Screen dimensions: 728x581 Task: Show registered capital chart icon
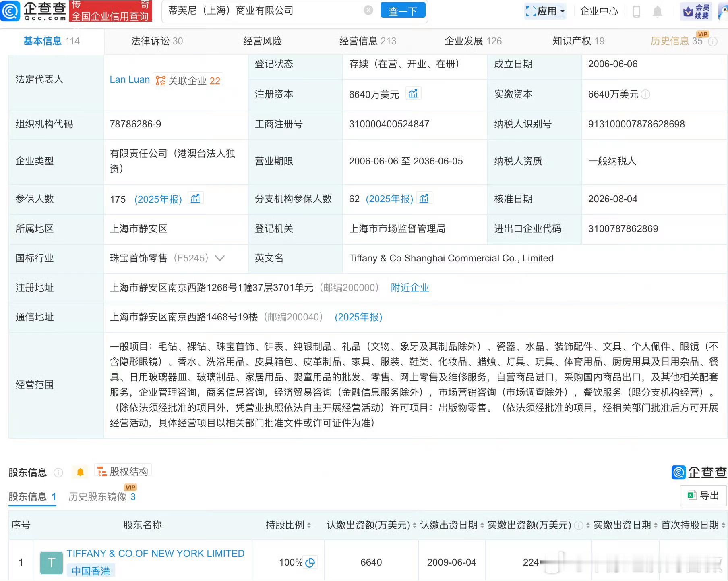click(413, 94)
